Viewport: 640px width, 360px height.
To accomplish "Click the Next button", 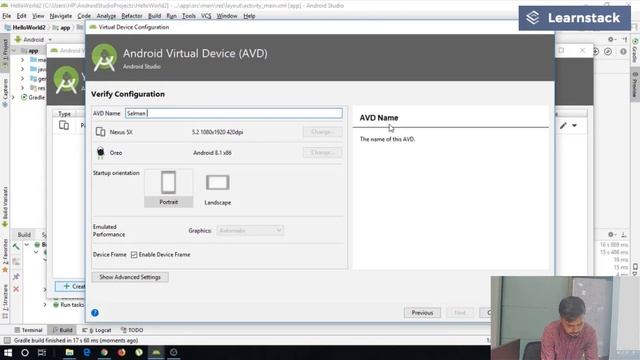I will click(460, 313).
